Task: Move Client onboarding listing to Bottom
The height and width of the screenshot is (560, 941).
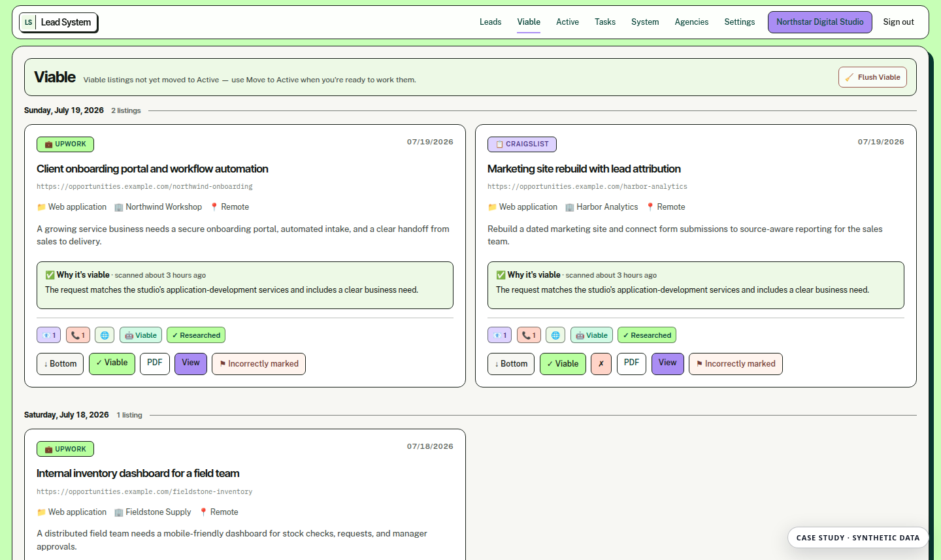Action: click(60, 364)
